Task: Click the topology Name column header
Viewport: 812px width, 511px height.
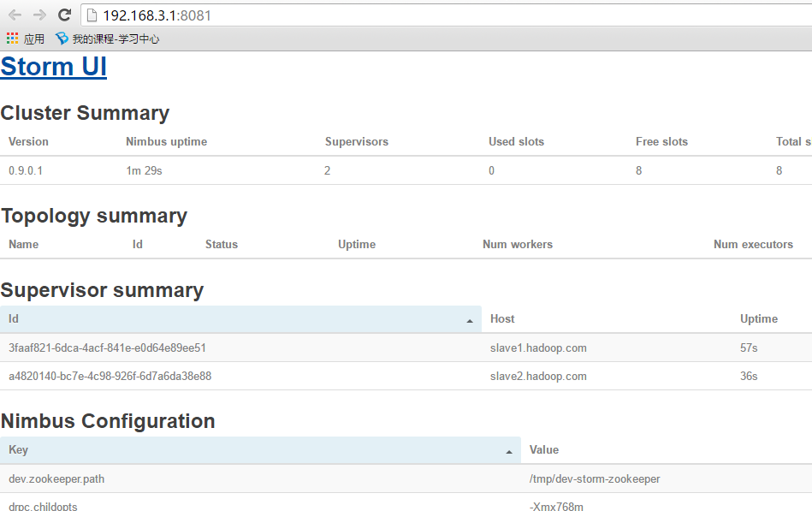Action: point(23,244)
